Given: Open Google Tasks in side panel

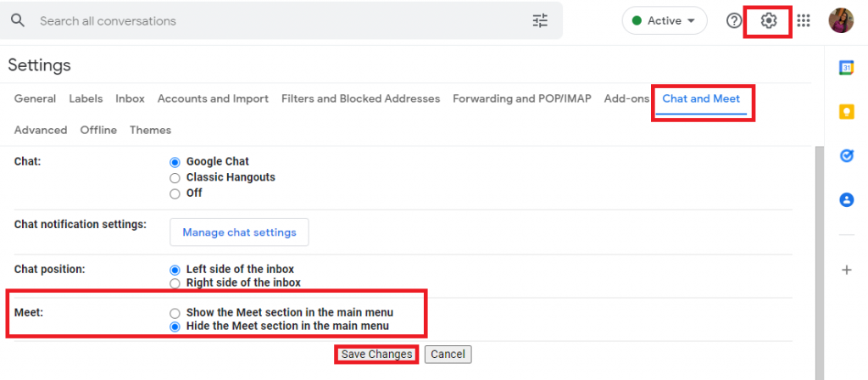Looking at the screenshot, I should pyautogui.click(x=846, y=156).
